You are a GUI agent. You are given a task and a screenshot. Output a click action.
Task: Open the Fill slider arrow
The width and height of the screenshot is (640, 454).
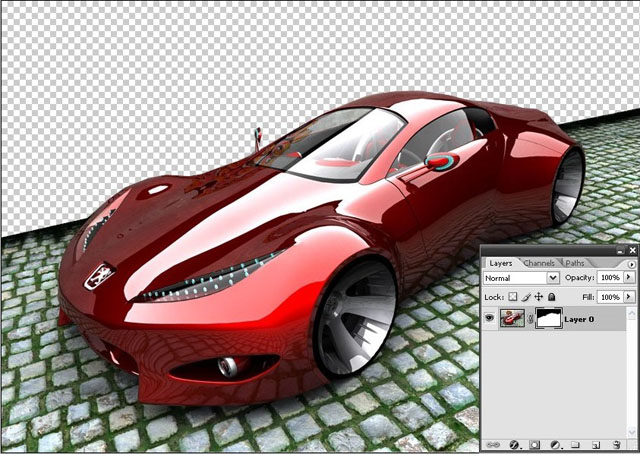point(629,297)
